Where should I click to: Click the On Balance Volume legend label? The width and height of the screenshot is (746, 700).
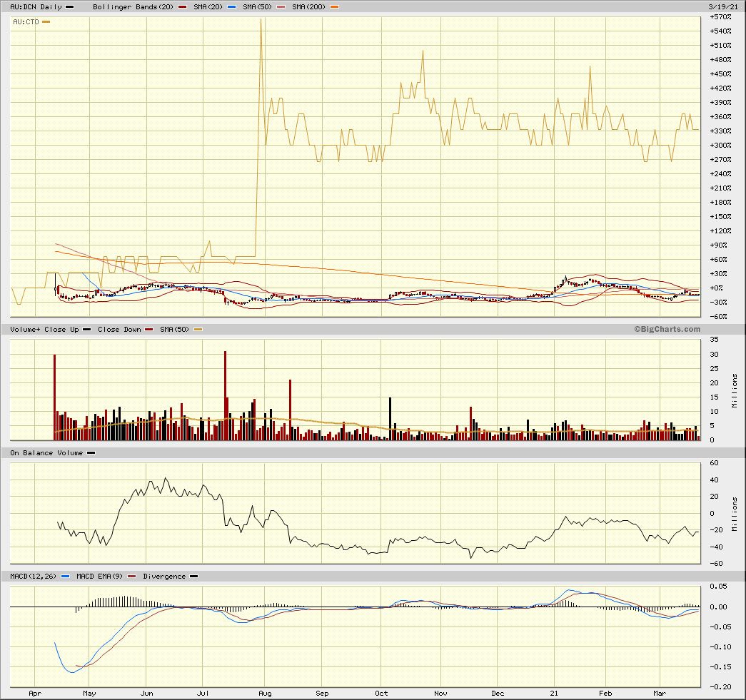point(46,452)
